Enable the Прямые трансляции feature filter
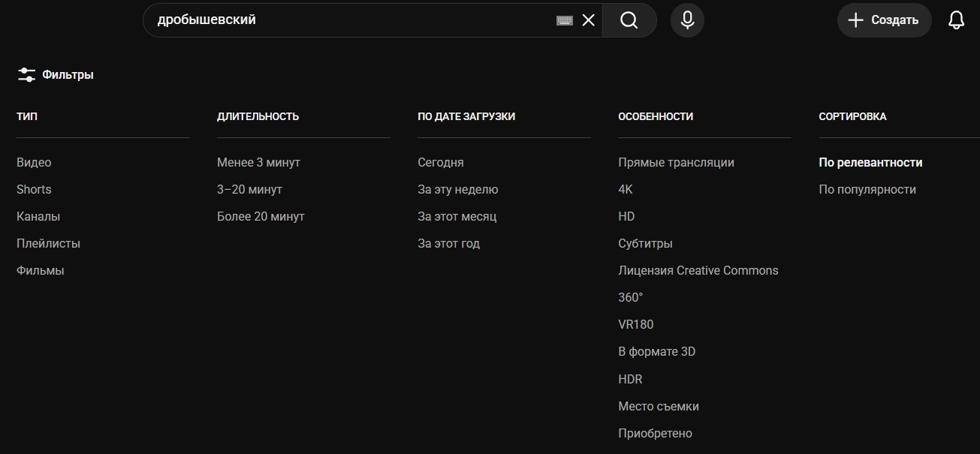 pyautogui.click(x=676, y=162)
